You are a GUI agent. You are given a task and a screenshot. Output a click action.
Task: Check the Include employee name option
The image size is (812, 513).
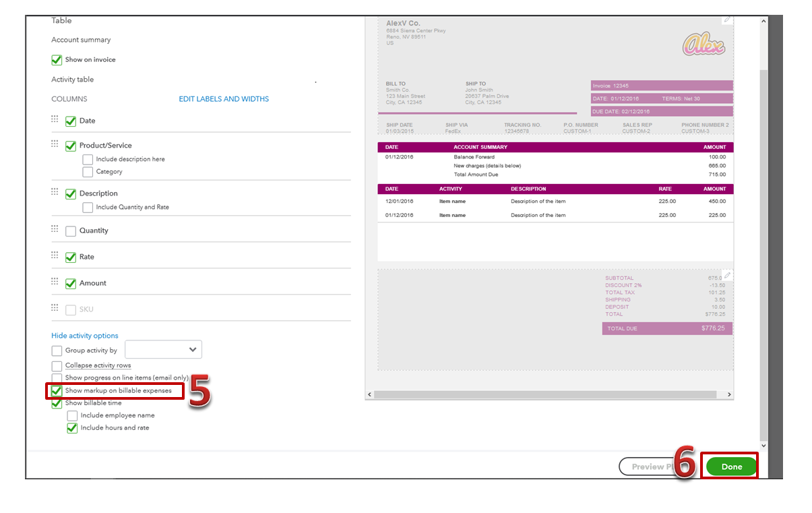click(x=72, y=415)
